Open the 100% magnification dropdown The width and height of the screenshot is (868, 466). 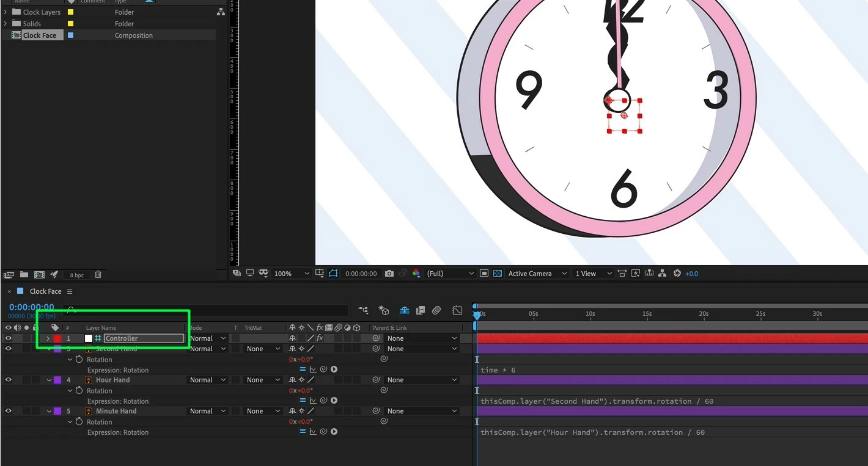coord(292,274)
